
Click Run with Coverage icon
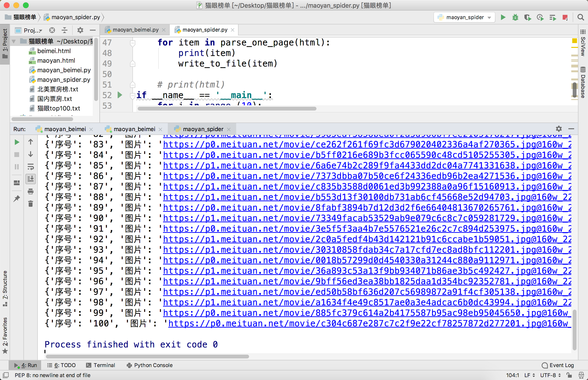point(527,17)
